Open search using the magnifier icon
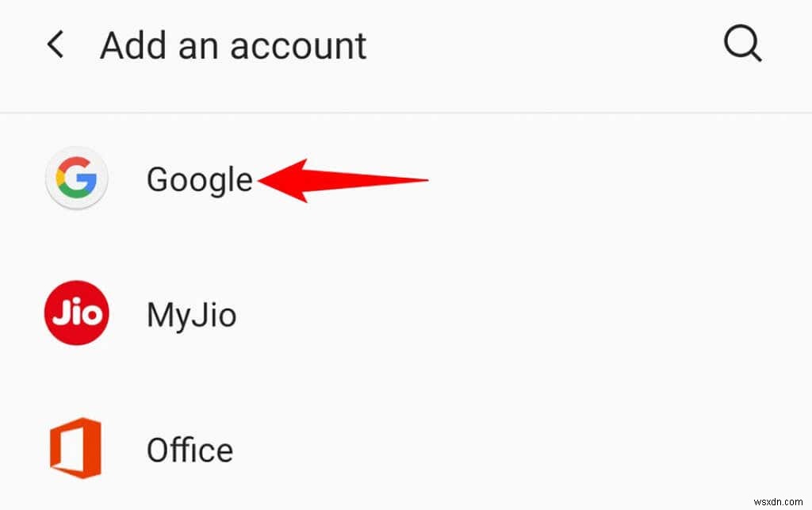Viewport: 812px width, 510px height. (x=743, y=44)
